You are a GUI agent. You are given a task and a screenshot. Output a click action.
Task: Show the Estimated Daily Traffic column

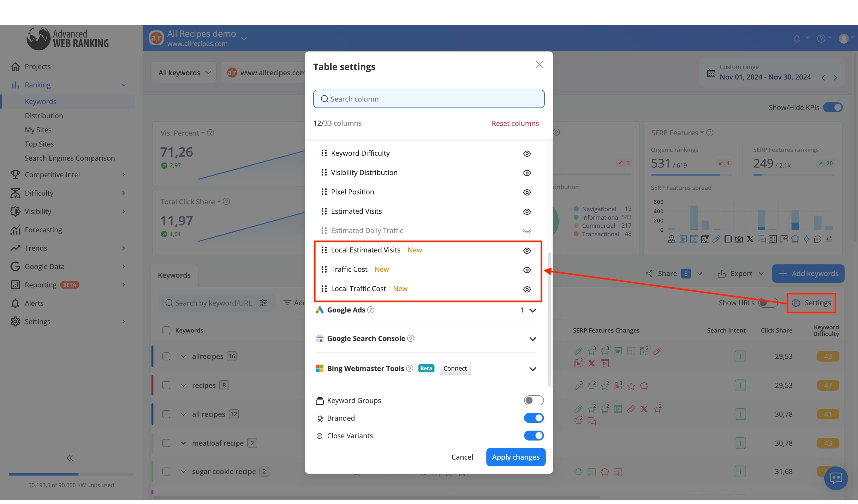527,231
